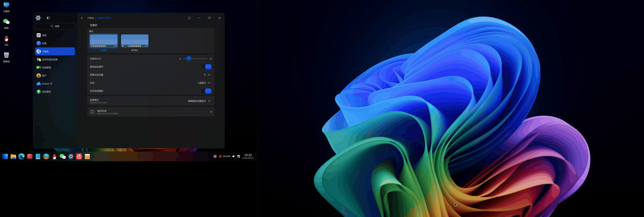Open the 回收站 desktop icon
The width and height of the screenshot is (644, 217).
click(6, 57)
